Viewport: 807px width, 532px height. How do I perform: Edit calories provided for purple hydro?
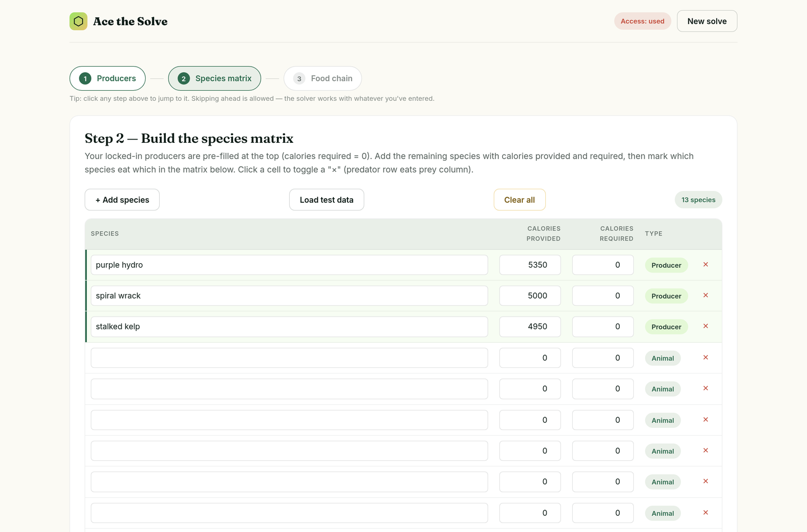point(530,265)
